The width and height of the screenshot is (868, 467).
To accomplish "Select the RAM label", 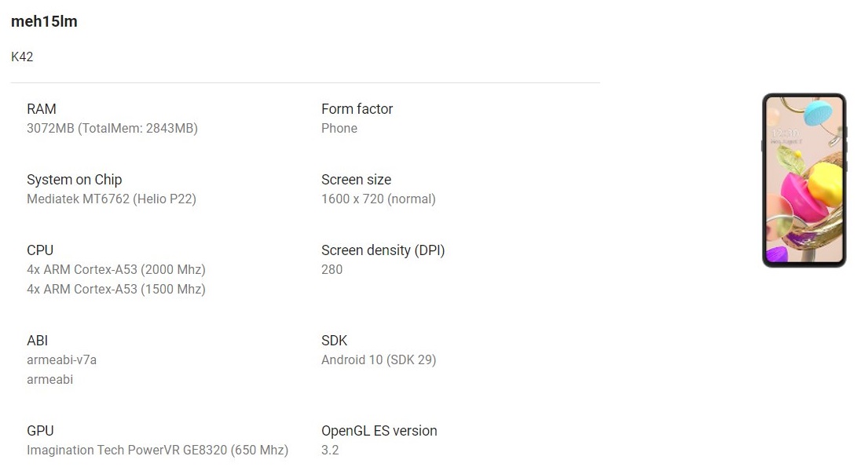I will [42, 109].
